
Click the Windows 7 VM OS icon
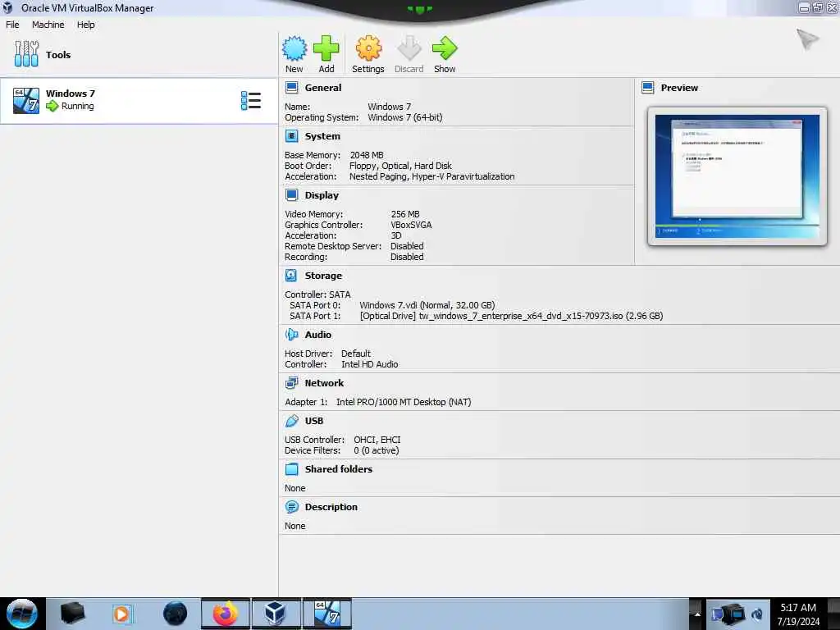click(x=26, y=100)
